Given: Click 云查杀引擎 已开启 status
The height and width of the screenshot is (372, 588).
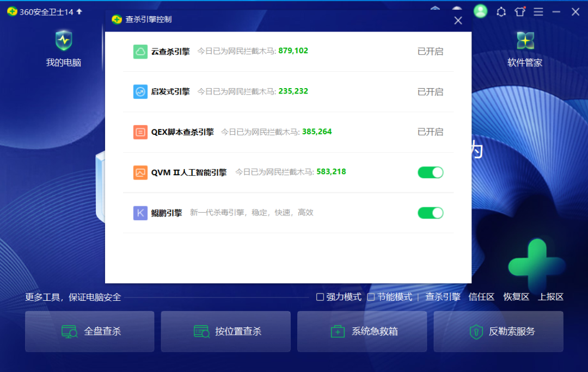Looking at the screenshot, I should 431,51.
